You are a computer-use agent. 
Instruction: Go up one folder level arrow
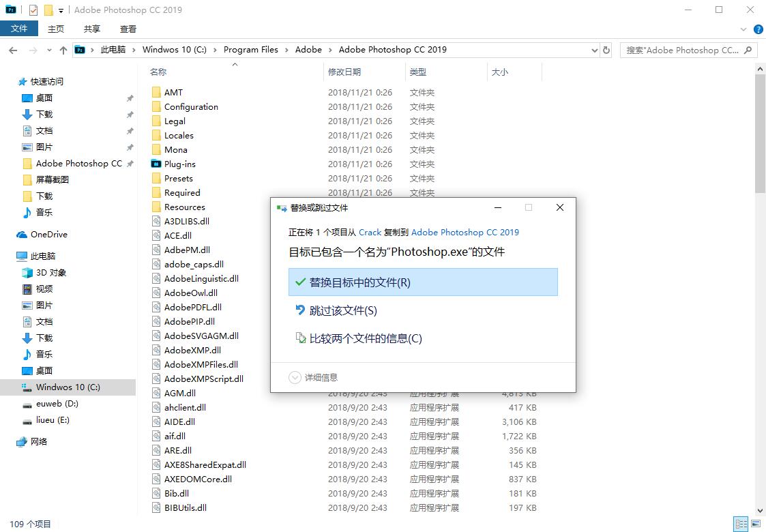point(63,50)
